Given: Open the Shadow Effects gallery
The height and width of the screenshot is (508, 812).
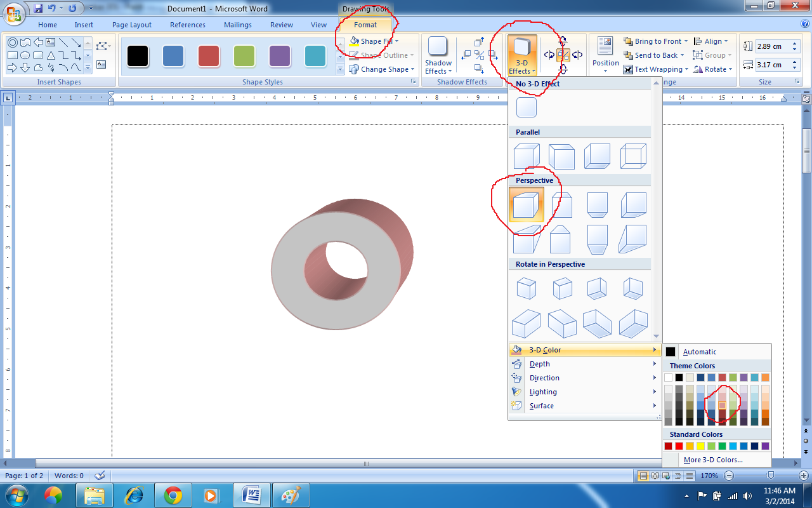Looking at the screenshot, I should [438, 55].
